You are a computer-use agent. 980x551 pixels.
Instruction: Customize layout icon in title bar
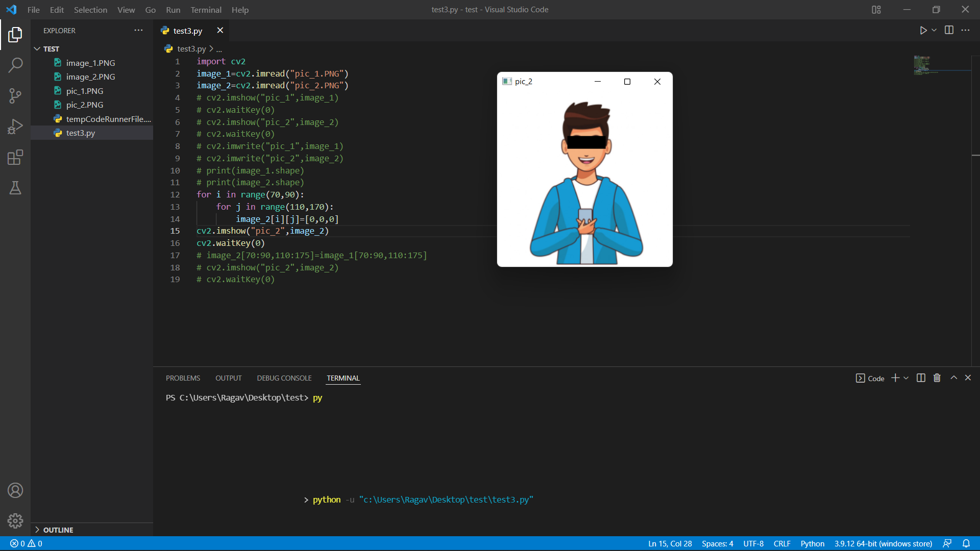pyautogui.click(x=876, y=10)
